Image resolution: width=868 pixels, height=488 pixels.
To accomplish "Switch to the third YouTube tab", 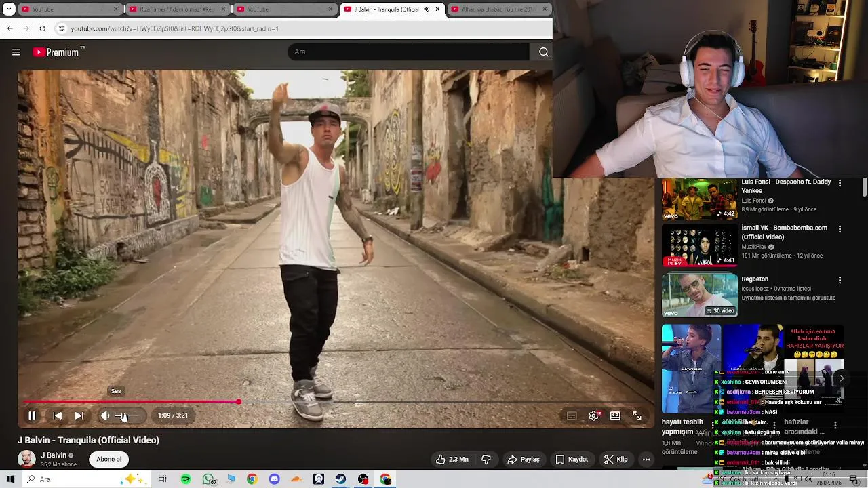I will [283, 9].
